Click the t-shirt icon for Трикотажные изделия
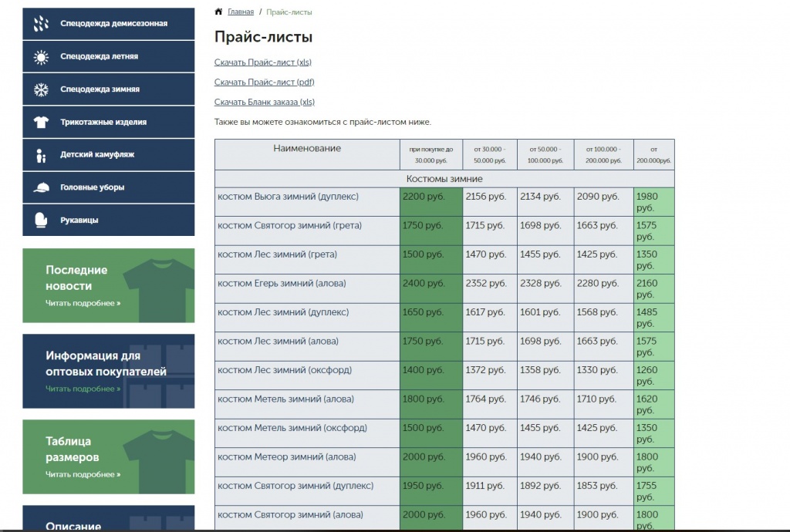Viewport: 790px width, 532px height. coord(41,123)
